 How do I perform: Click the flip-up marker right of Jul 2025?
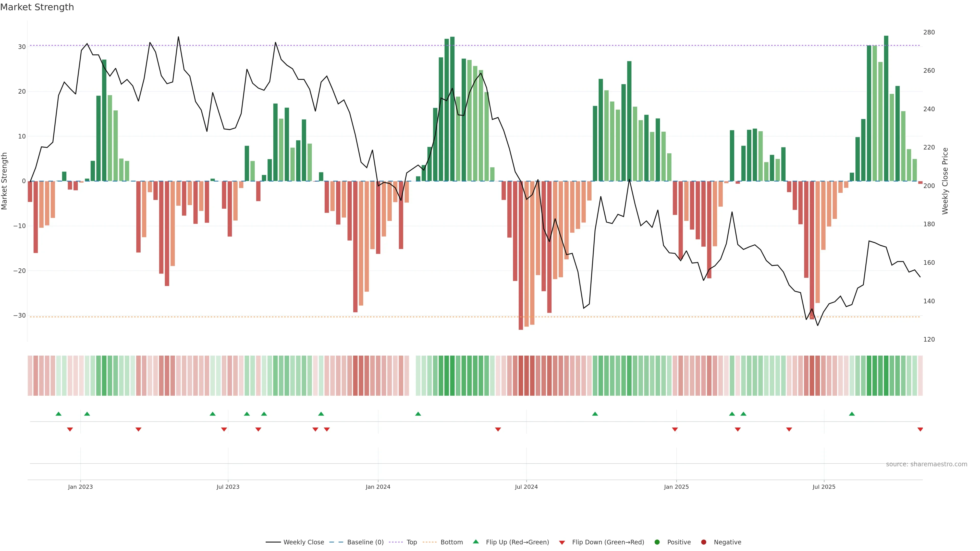point(852,414)
